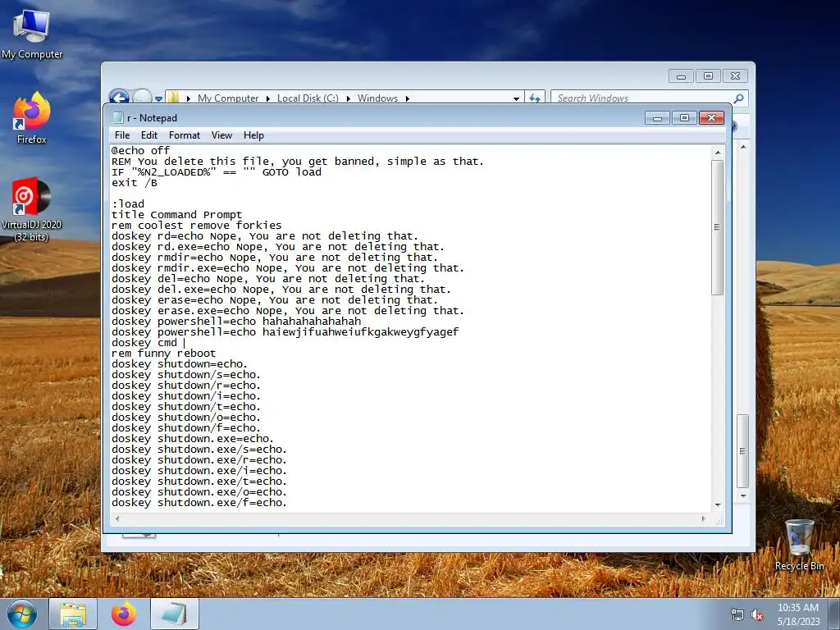Open the VirtualDJ 2020 desktop shortcut
Image resolution: width=840 pixels, height=630 pixels.
[x=32, y=209]
